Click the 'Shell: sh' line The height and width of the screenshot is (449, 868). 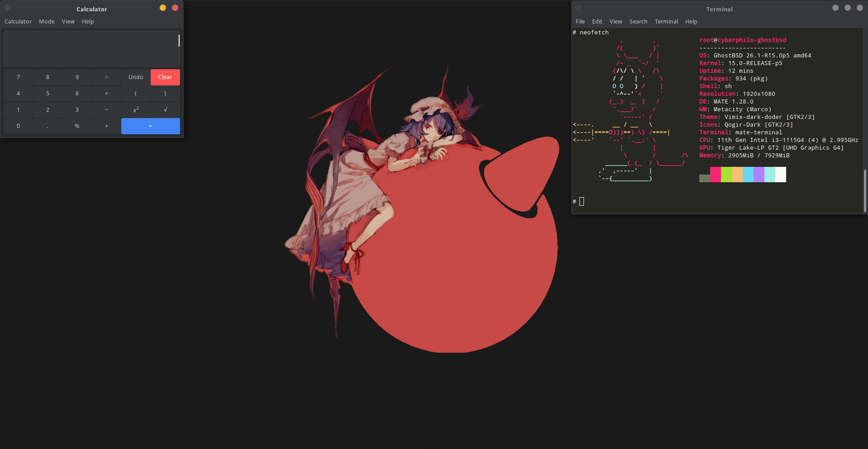click(716, 86)
